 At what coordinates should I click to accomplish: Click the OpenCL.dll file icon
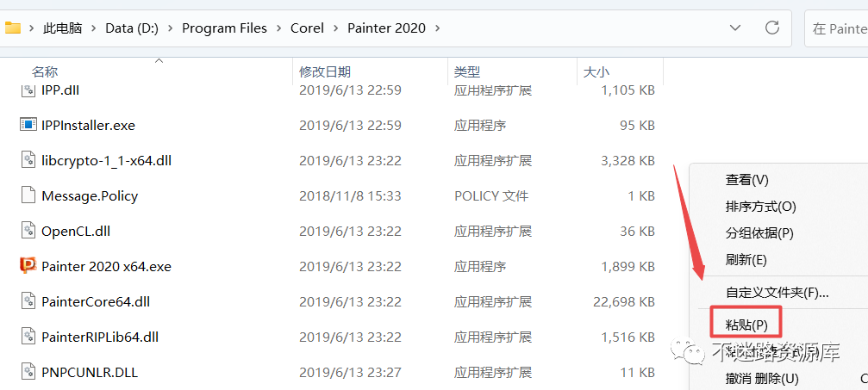click(28, 230)
